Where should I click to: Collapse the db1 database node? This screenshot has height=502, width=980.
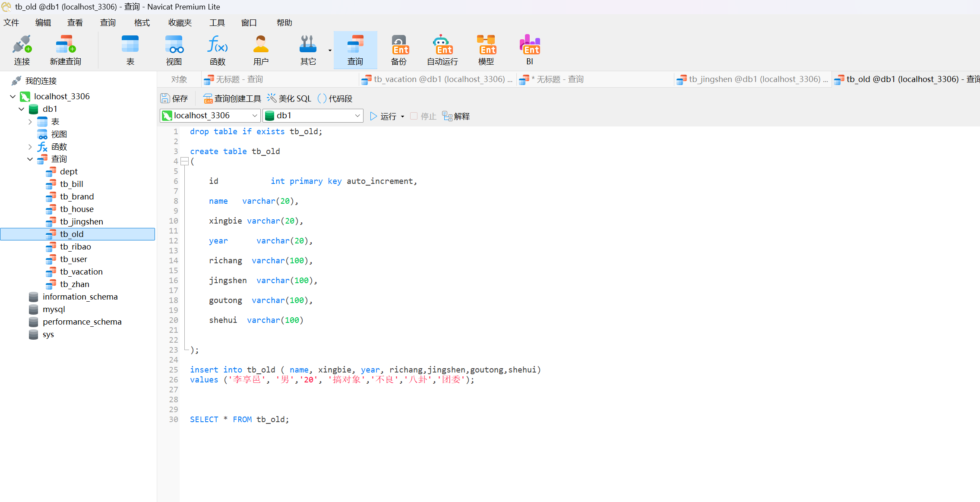click(21, 109)
